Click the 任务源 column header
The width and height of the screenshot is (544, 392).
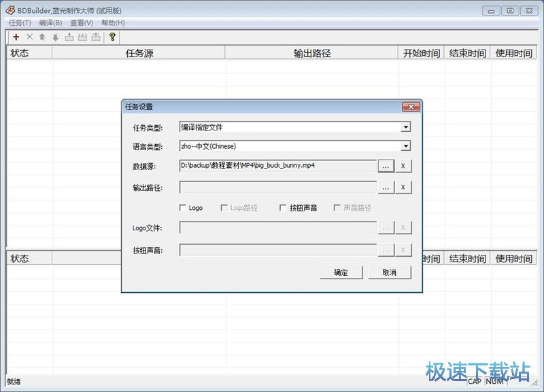click(x=139, y=53)
